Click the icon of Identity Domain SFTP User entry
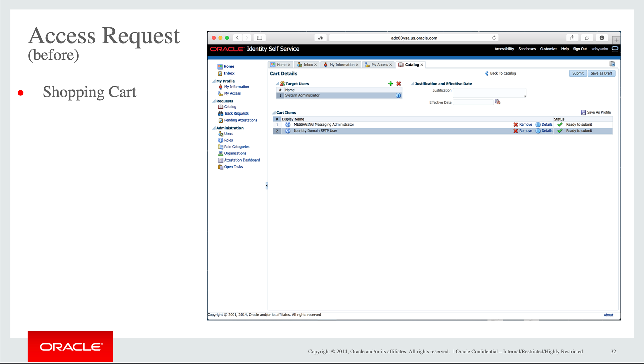 (x=288, y=131)
